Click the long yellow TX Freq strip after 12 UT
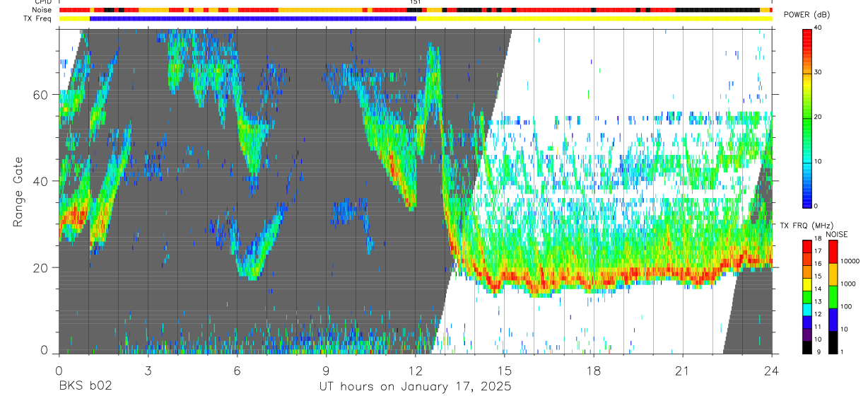 [594, 18]
